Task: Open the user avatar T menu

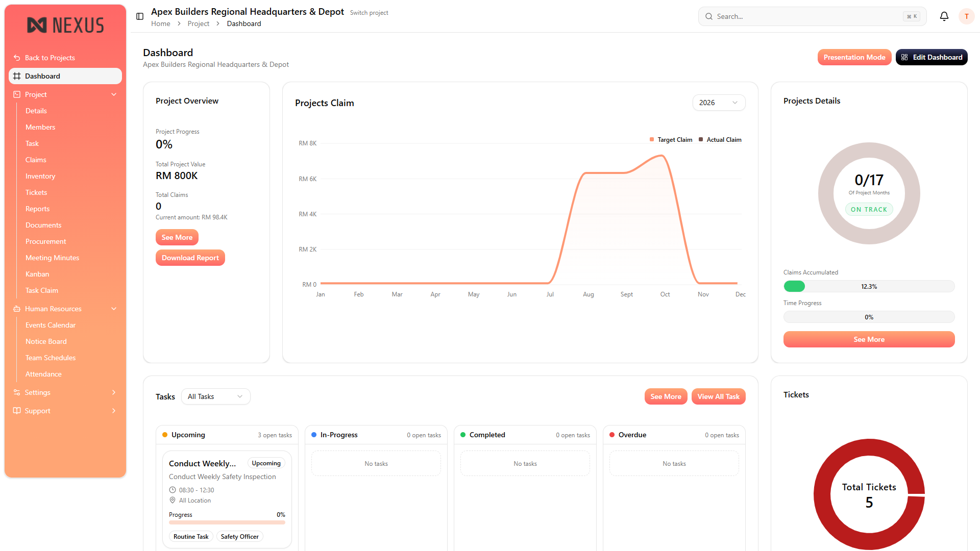Action: point(966,16)
